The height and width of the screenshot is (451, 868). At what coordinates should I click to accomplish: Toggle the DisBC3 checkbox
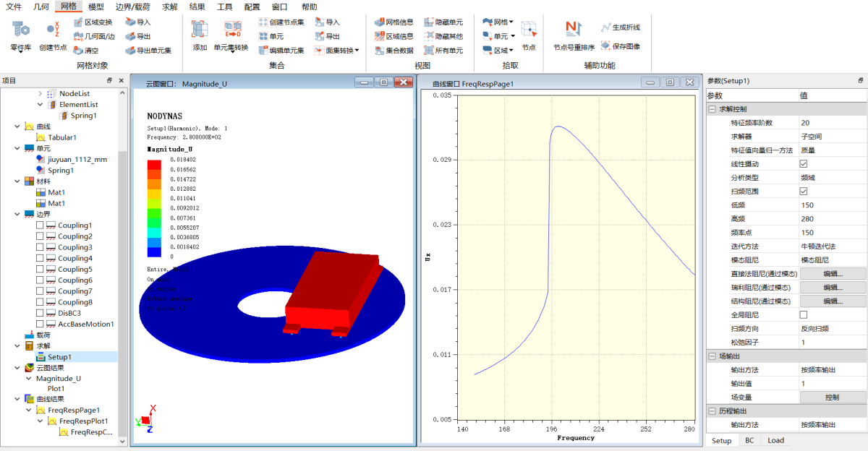tap(41, 313)
